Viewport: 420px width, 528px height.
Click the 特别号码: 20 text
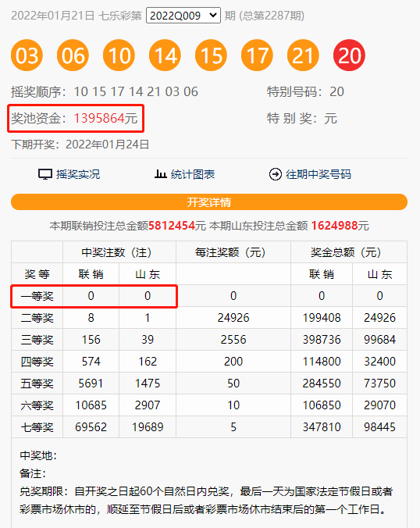pyautogui.click(x=305, y=91)
